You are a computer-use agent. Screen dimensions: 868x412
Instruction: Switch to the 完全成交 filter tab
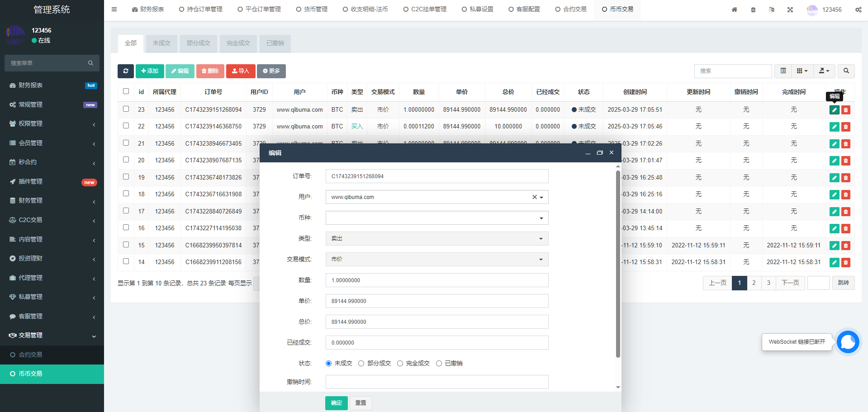click(238, 43)
